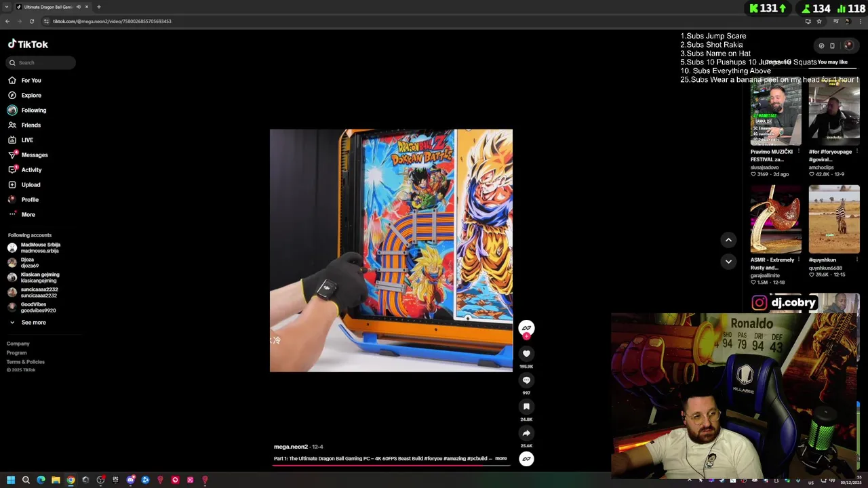Click the video progress bar under caption

coord(391,464)
